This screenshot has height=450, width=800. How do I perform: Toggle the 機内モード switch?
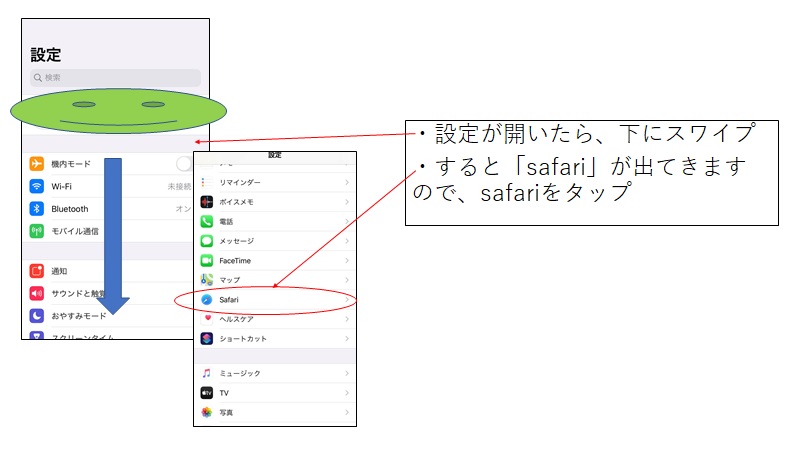point(183,164)
